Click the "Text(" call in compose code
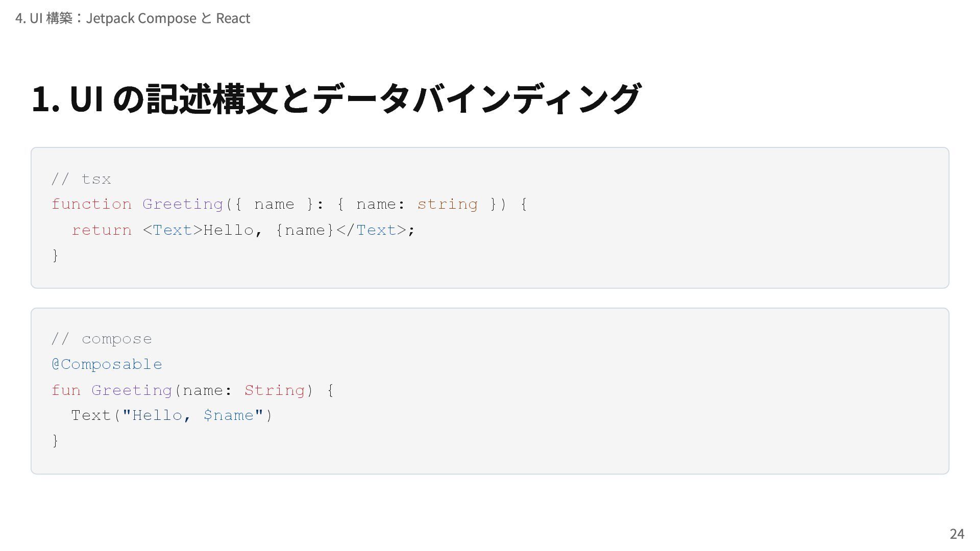This screenshot has height=551, width=980. (x=95, y=415)
